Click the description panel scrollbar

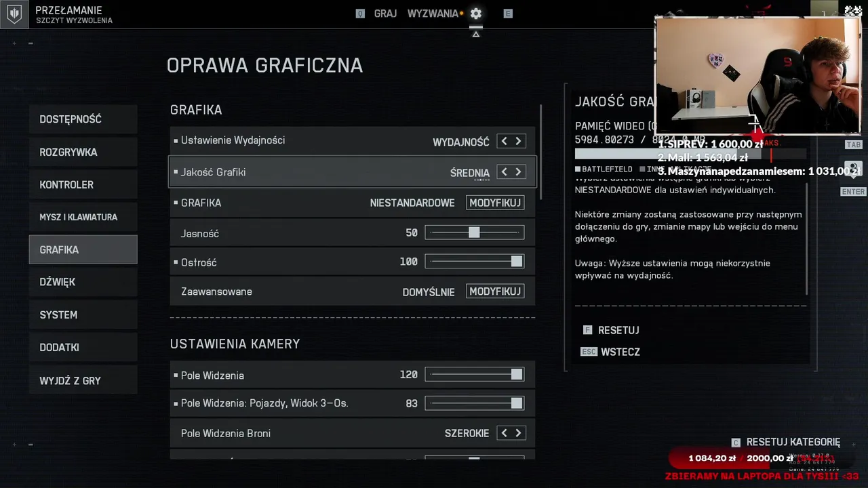[x=807, y=237]
